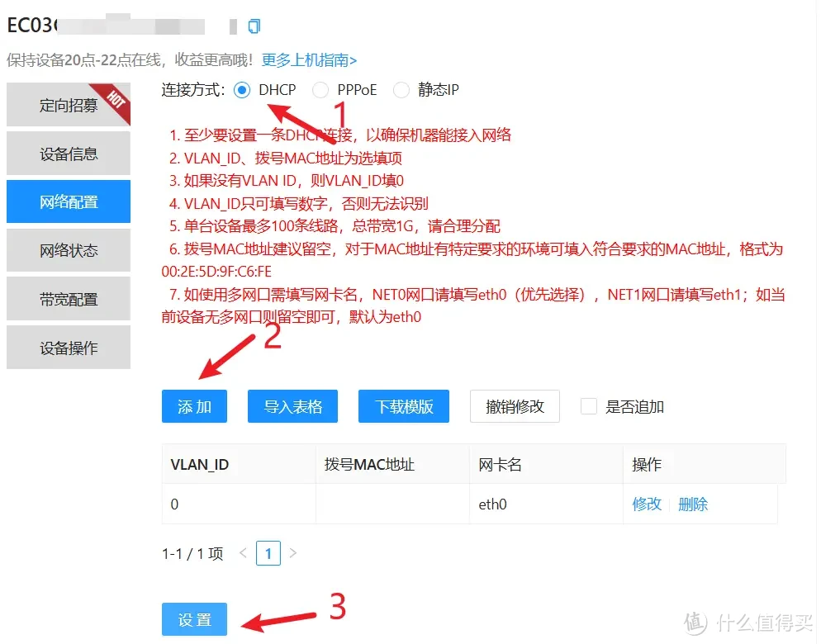This screenshot has width=821, height=644.
Task: Download the template via 下载模版
Action: point(403,405)
